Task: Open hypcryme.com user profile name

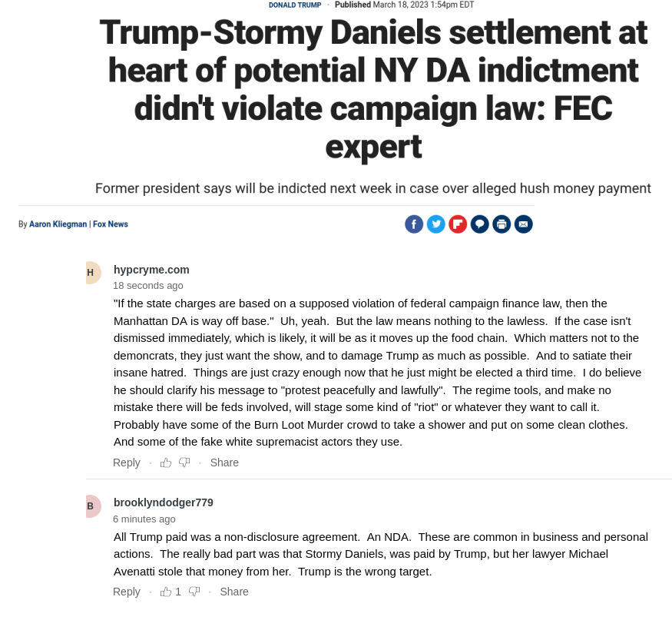Action: click(x=151, y=270)
